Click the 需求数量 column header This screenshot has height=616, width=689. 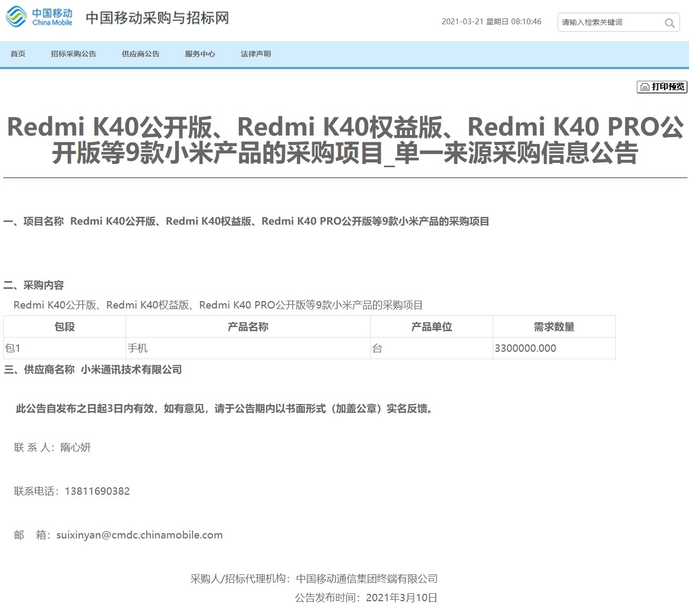(554, 326)
